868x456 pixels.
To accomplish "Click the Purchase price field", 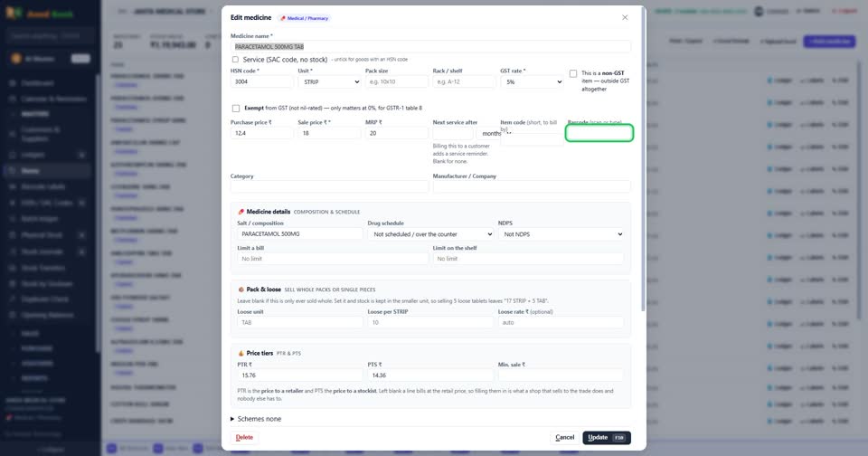I will pyautogui.click(x=262, y=133).
